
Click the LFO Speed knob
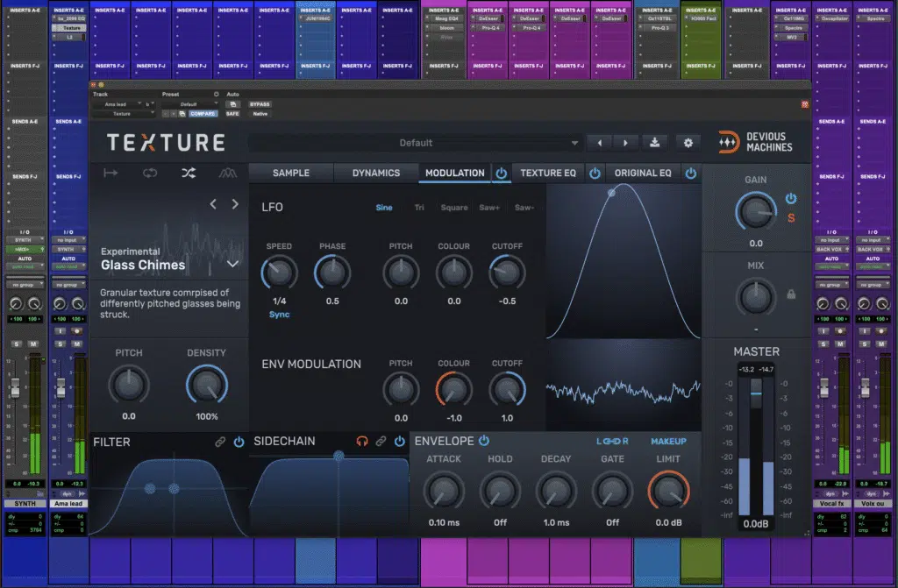[279, 273]
